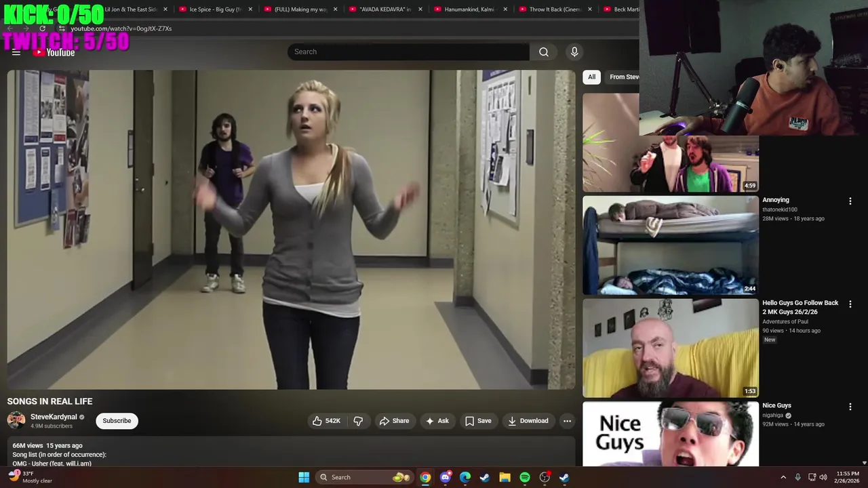Dislike the video with thumbs-down
Screen dimensions: 868x488
pos(358,421)
